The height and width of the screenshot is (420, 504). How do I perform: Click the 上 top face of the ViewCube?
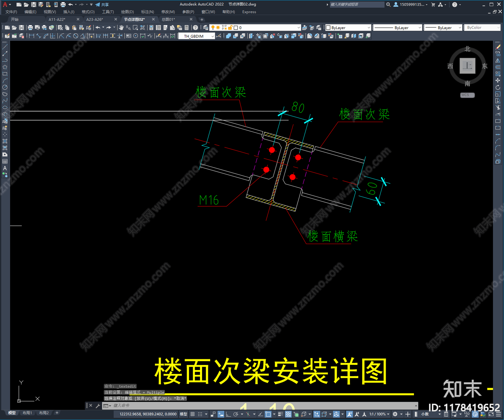click(467, 66)
